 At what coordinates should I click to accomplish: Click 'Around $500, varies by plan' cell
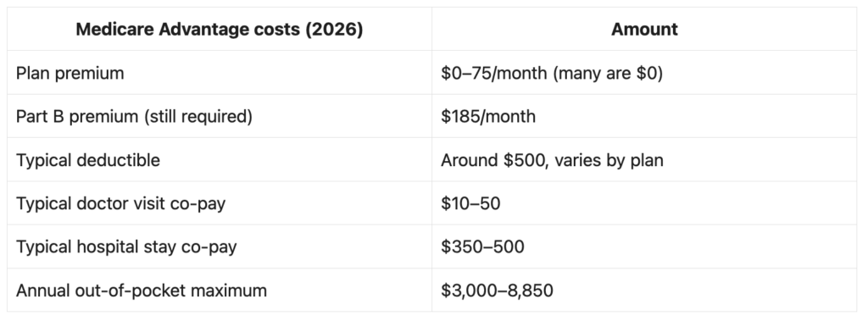(644, 160)
